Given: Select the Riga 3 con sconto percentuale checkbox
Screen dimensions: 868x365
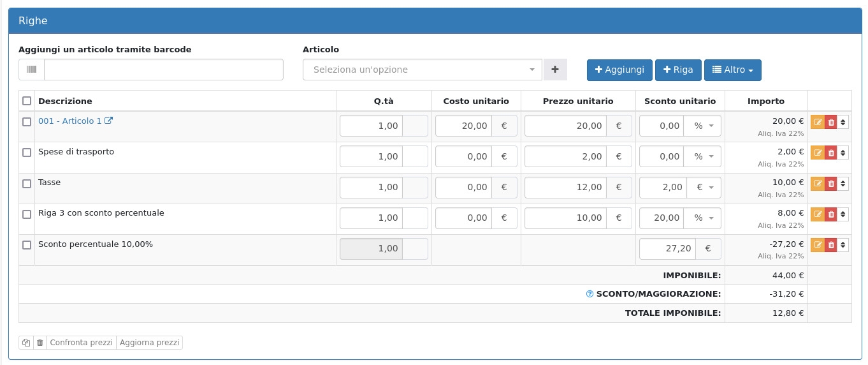Looking at the screenshot, I should click(27, 214).
